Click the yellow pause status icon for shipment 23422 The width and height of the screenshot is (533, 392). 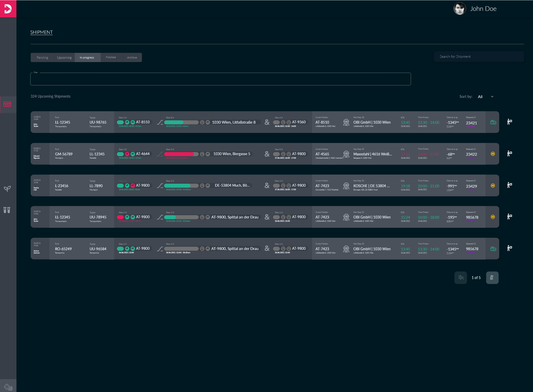click(493, 154)
